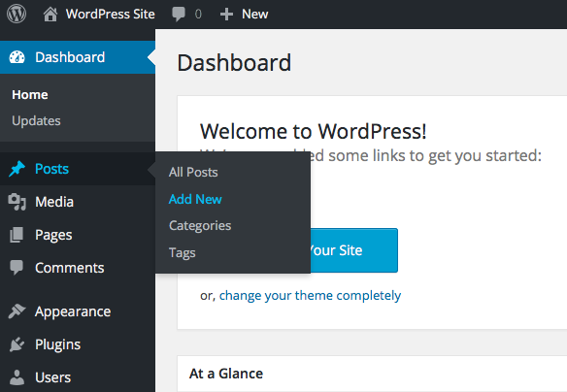This screenshot has width=567, height=392.
Task: Open the Pages menu label
Action: [x=53, y=235]
